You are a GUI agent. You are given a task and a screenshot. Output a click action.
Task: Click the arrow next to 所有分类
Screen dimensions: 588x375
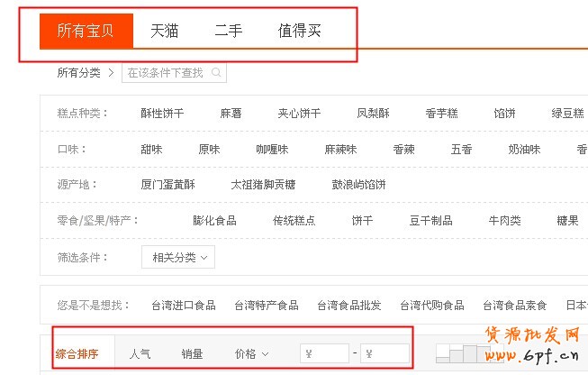point(111,73)
